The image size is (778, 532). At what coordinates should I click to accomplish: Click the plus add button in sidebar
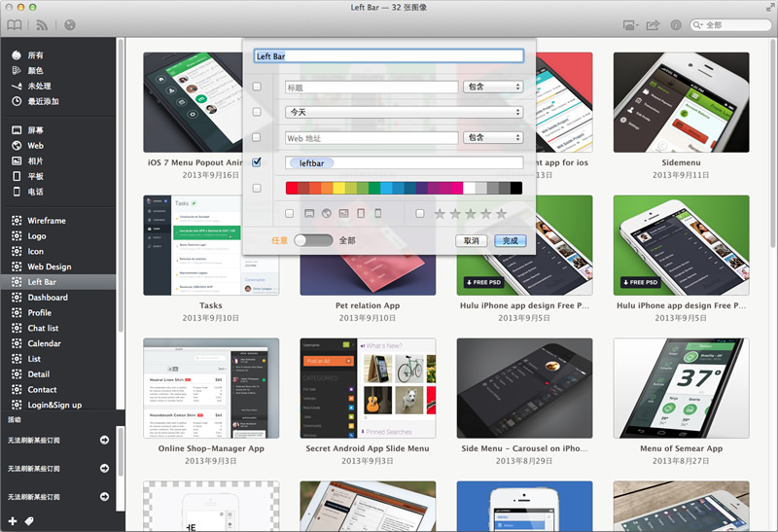(x=13, y=520)
